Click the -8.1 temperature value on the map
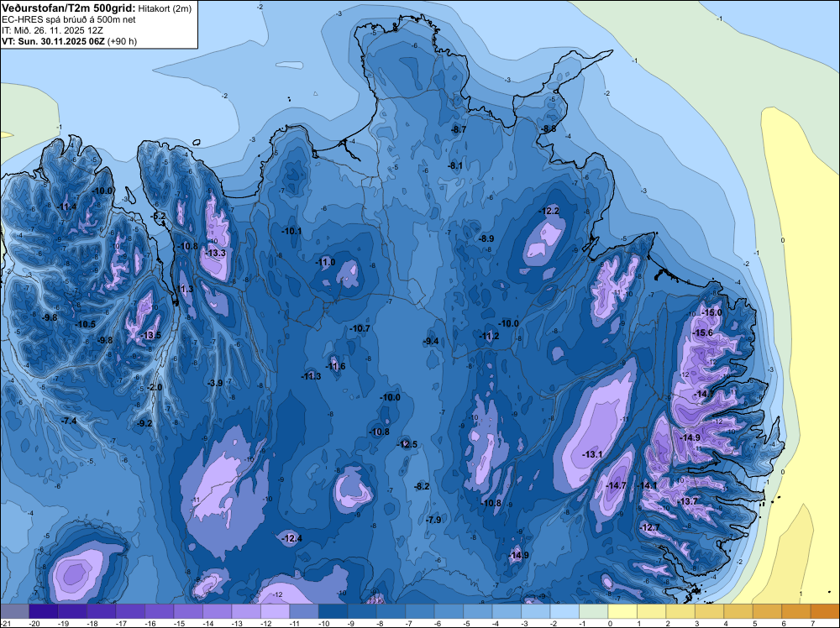The height and width of the screenshot is (628, 840). 454,166
